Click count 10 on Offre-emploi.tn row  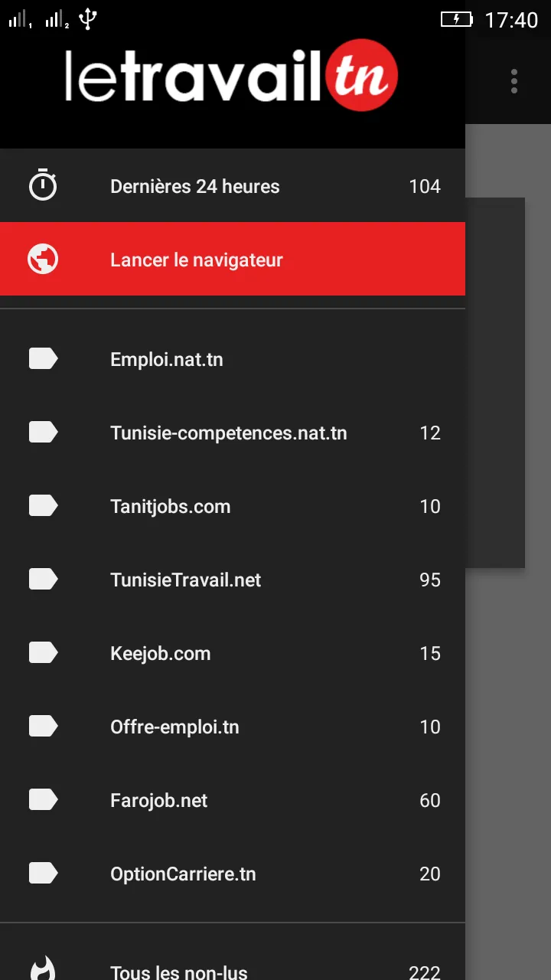pos(430,727)
